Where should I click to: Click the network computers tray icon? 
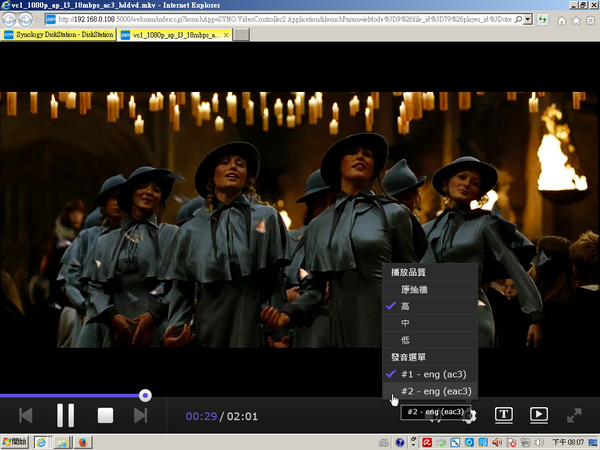click(x=525, y=442)
